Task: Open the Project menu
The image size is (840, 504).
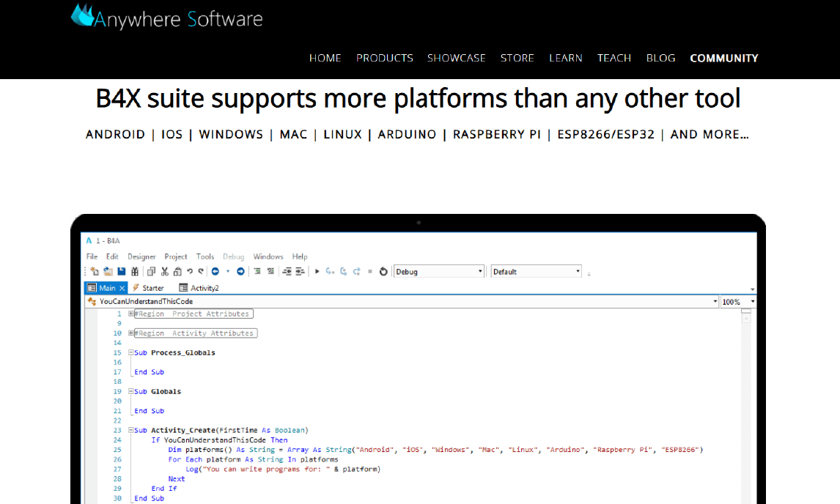Action: (176, 256)
